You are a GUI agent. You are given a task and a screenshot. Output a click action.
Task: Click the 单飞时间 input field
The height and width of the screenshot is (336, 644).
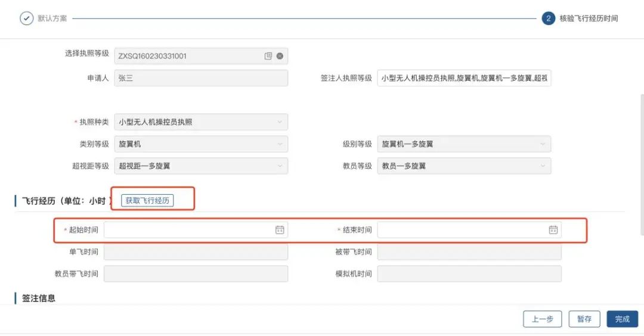pyautogui.click(x=196, y=251)
